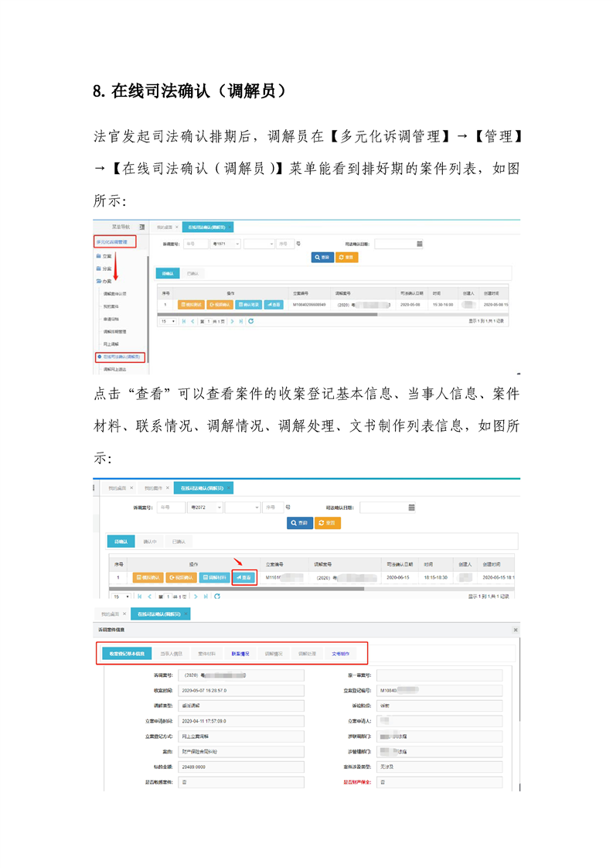Click the 立案登记方式 field showing 网上立案调解
The height and width of the screenshot is (868, 613).
pyautogui.click(x=241, y=736)
